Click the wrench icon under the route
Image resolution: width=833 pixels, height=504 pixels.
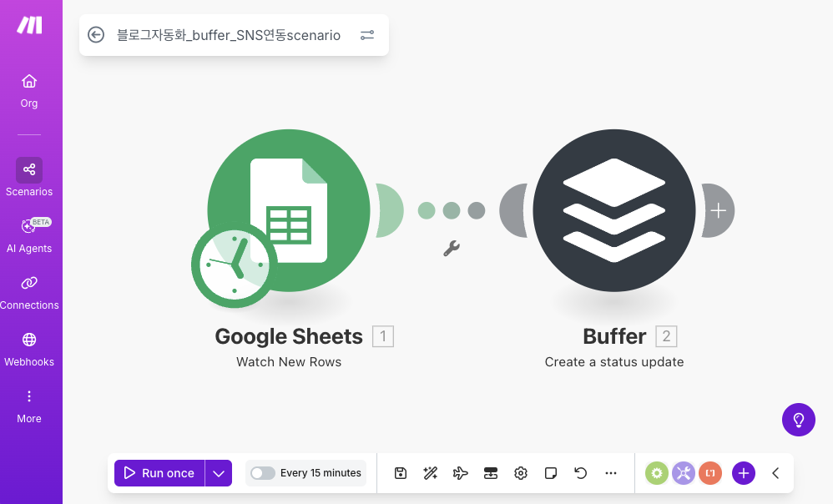pyautogui.click(x=452, y=248)
